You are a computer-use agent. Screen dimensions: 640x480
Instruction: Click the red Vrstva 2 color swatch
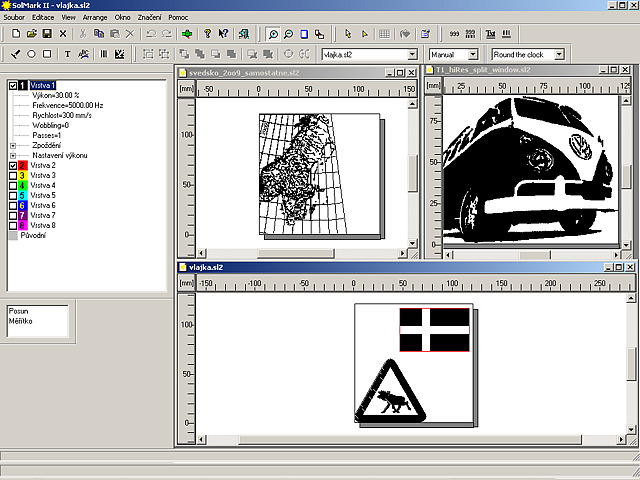(22, 165)
